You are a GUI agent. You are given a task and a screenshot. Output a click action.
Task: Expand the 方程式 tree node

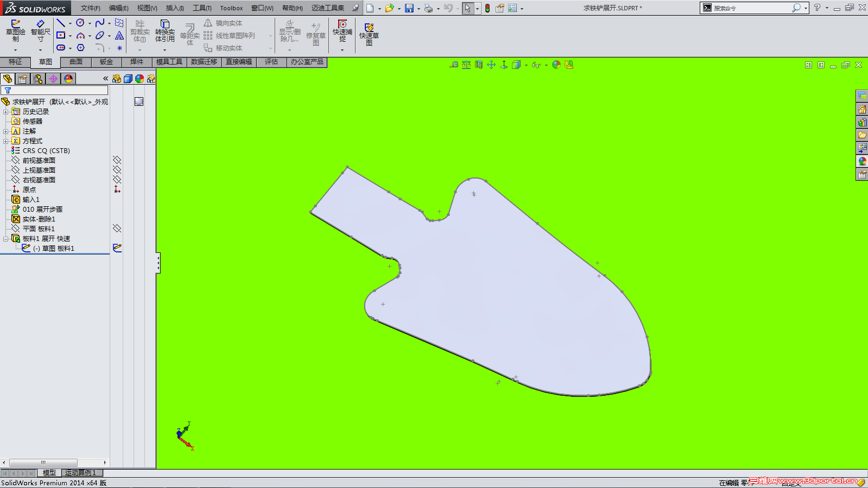pyautogui.click(x=5, y=141)
